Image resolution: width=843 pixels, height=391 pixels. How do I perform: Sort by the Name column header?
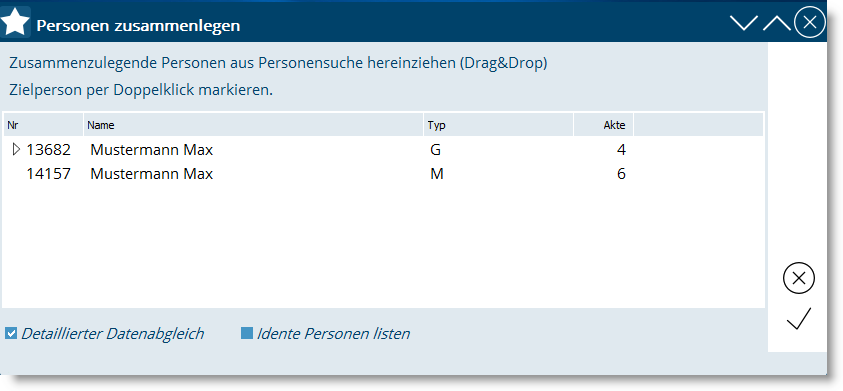[253, 125]
